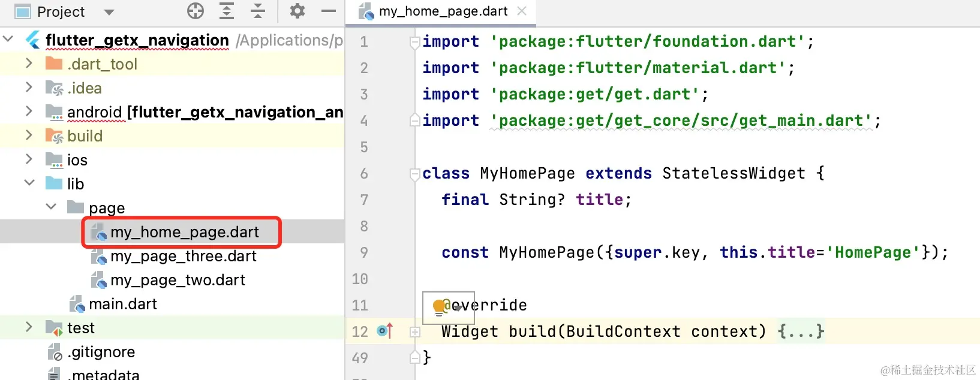The height and width of the screenshot is (380, 980).
Task: Select my_home_page.dart in the project tree
Action: click(185, 232)
